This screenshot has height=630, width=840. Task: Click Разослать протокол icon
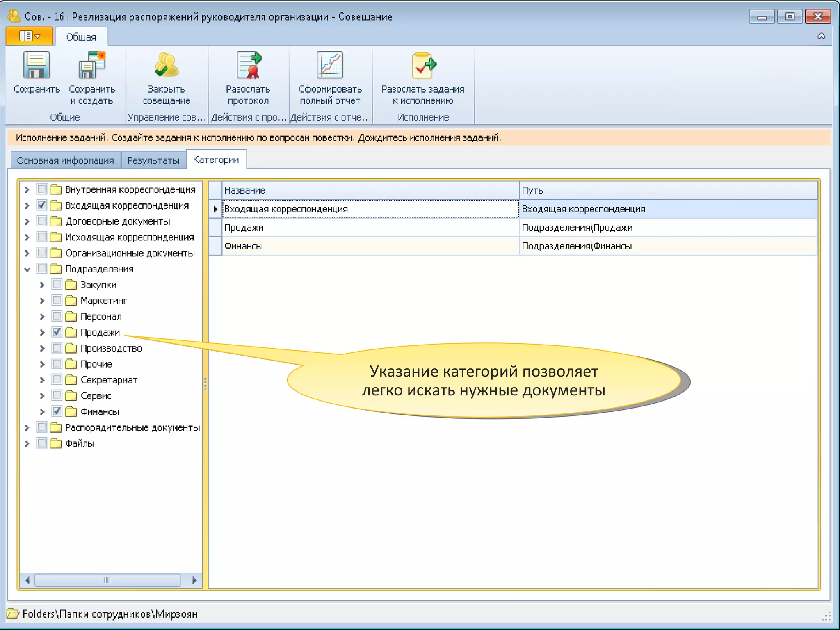[x=248, y=65]
